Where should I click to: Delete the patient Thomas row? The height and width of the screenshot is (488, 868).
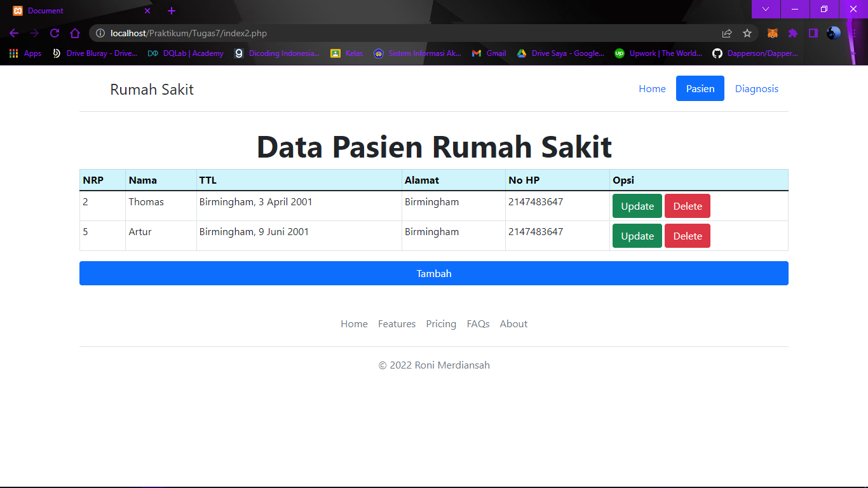[688, 206]
